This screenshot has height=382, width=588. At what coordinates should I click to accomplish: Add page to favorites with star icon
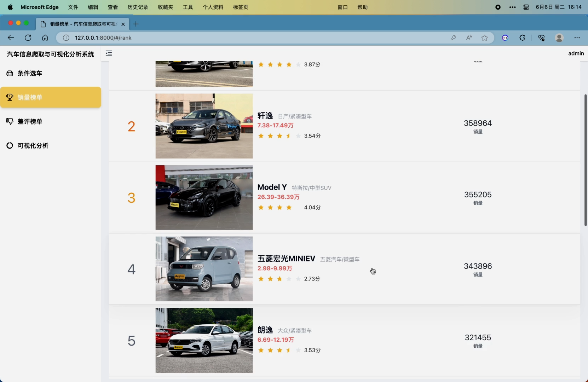(x=485, y=37)
